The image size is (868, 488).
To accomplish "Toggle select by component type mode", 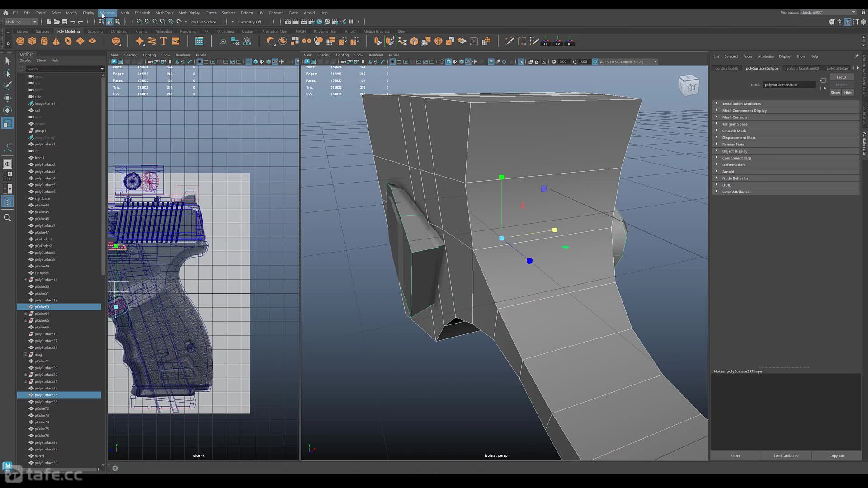I will pyautogui.click(x=118, y=22).
